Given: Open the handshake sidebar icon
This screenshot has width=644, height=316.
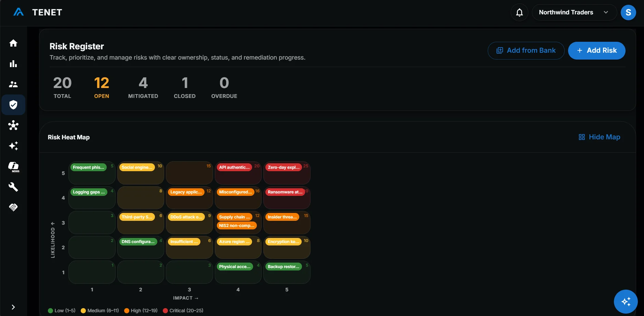Looking at the screenshot, I should tap(13, 207).
